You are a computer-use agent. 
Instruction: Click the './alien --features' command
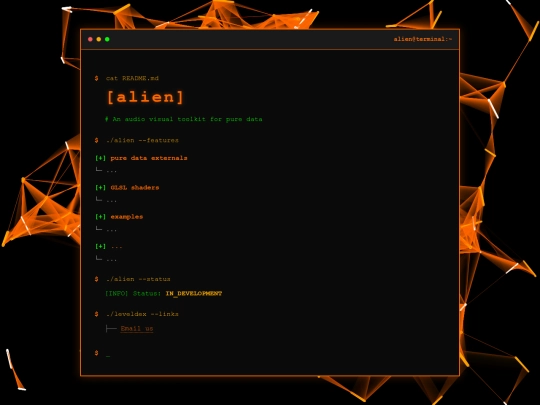pyautogui.click(x=142, y=140)
